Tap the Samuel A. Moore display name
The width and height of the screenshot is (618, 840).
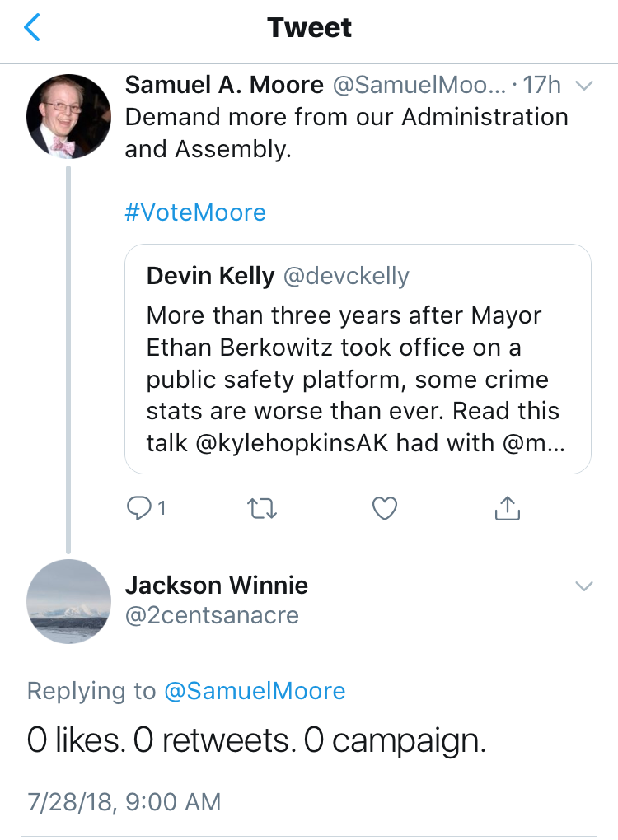[224, 85]
